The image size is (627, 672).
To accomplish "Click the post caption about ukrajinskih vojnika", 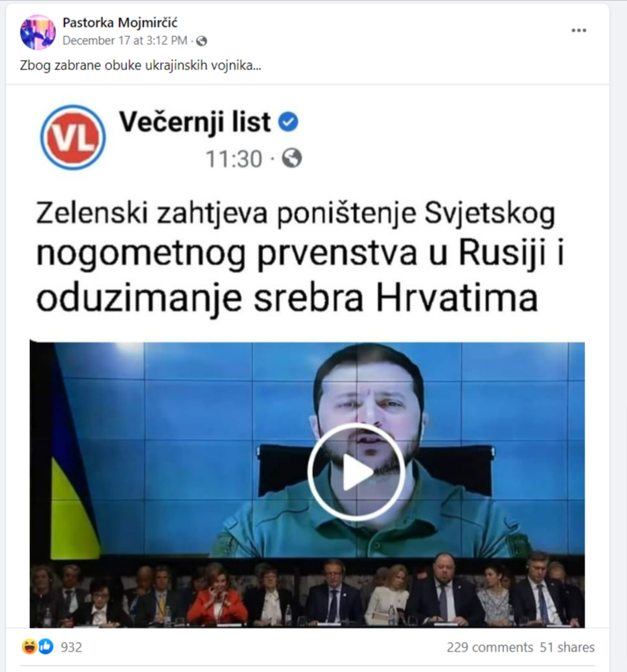I will click(x=140, y=65).
